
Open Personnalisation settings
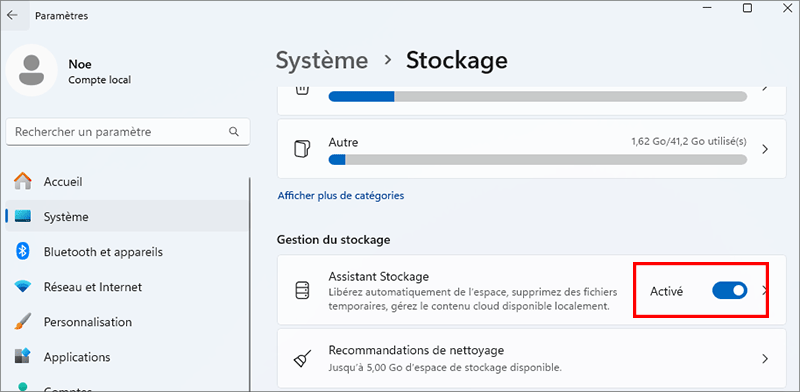127,323
